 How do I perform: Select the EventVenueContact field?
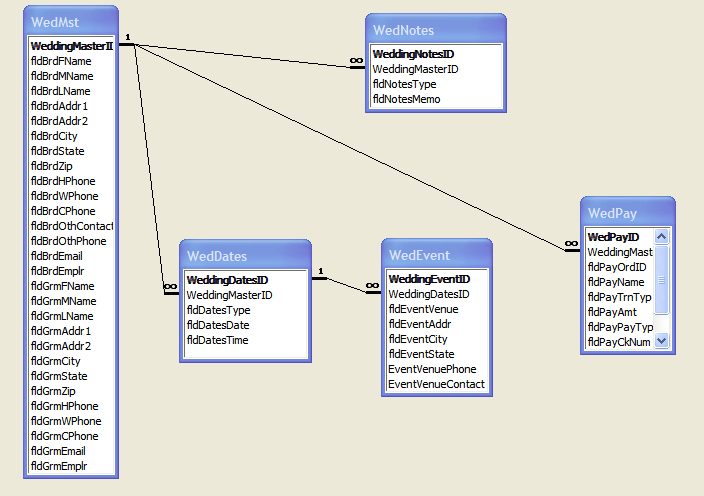[436, 384]
